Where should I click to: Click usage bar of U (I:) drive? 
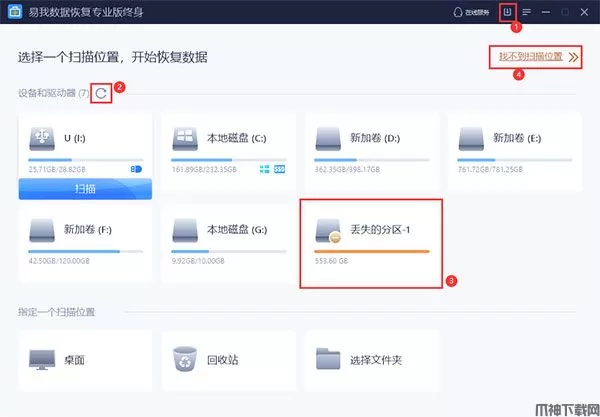[x=85, y=160]
